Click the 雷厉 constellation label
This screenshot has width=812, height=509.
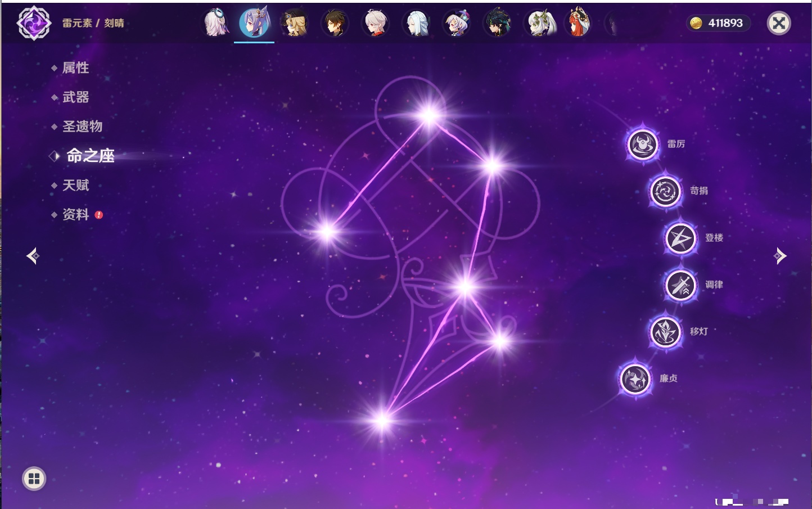(x=676, y=144)
